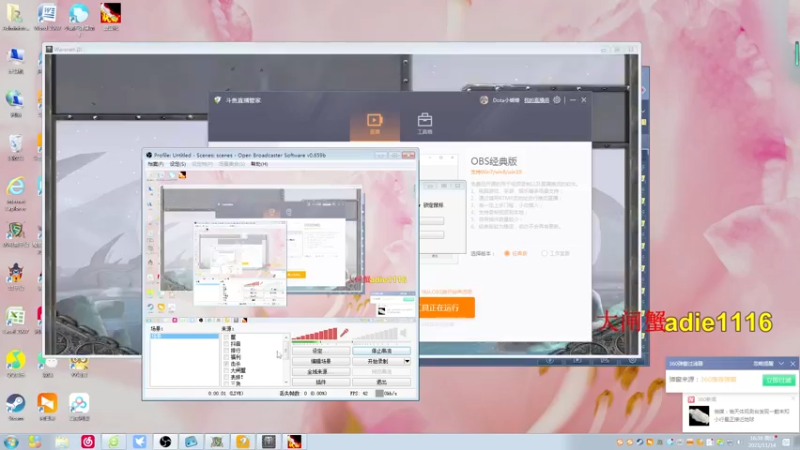This screenshot has height=450, width=800.
Task: Click the Windows Start button
Action: pos(11,442)
